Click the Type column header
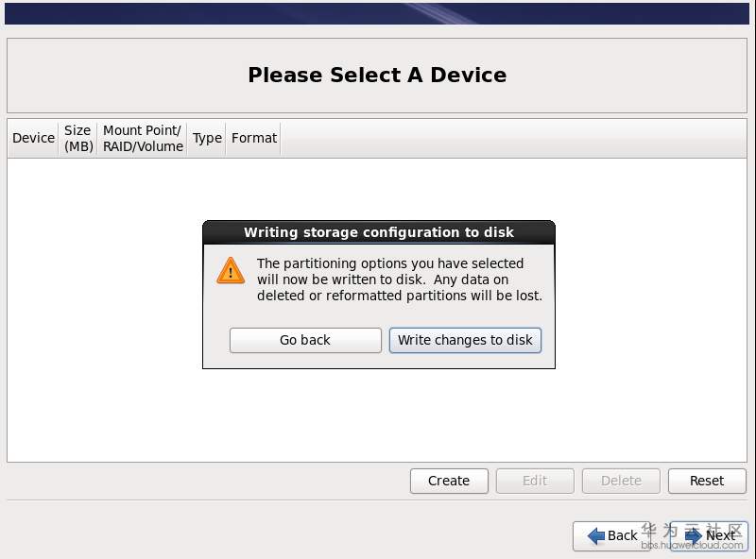Image resolution: width=756 pixels, height=559 pixels. tap(207, 138)
